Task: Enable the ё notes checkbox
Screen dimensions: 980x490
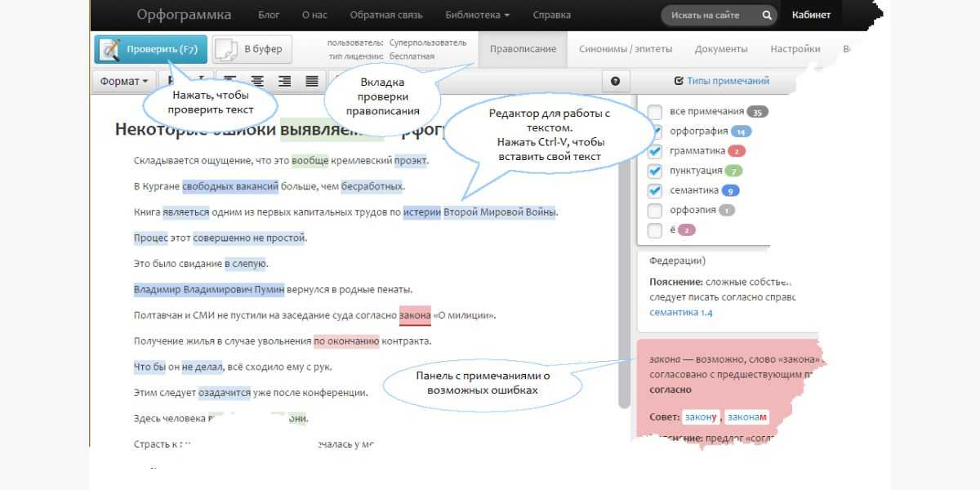Action: 654,230
